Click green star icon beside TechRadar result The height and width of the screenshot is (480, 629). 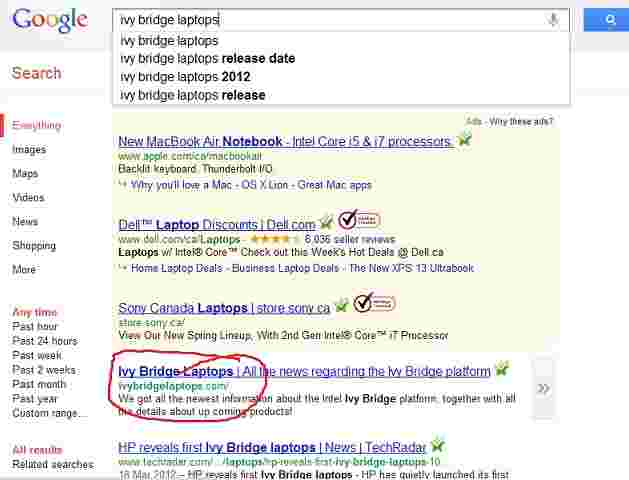(437, 444)
